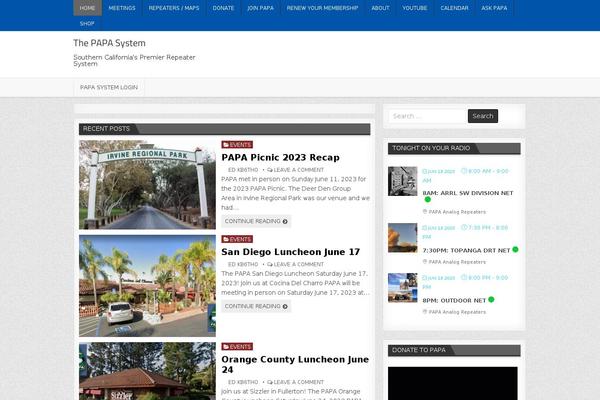This screenshot has width=600, height=400.
Task: Open 8PM: Outdoor Net event
Action: tap(454, 300)
